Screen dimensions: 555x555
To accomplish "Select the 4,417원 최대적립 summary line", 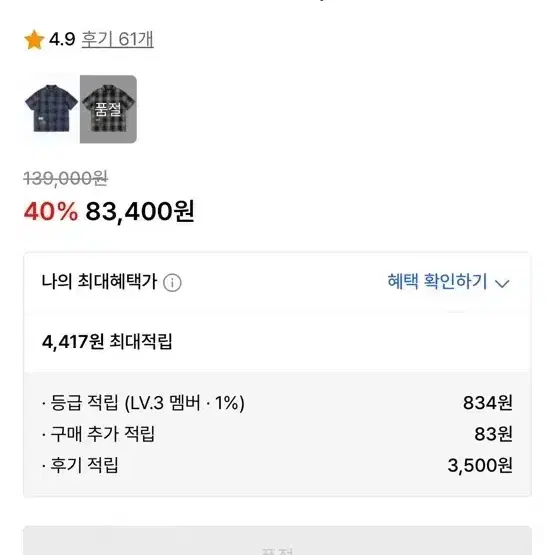I will (x=107, y=342).
